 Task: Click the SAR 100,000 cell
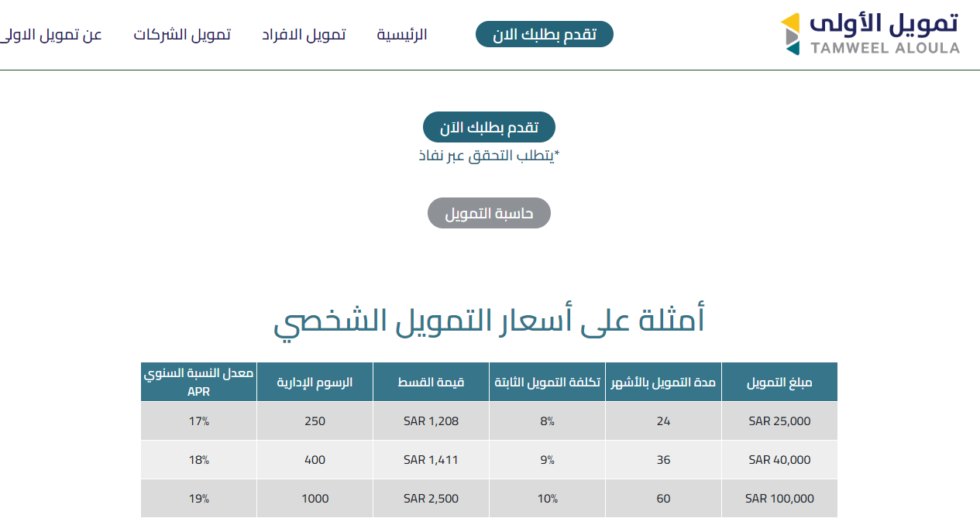click(779, 499)
